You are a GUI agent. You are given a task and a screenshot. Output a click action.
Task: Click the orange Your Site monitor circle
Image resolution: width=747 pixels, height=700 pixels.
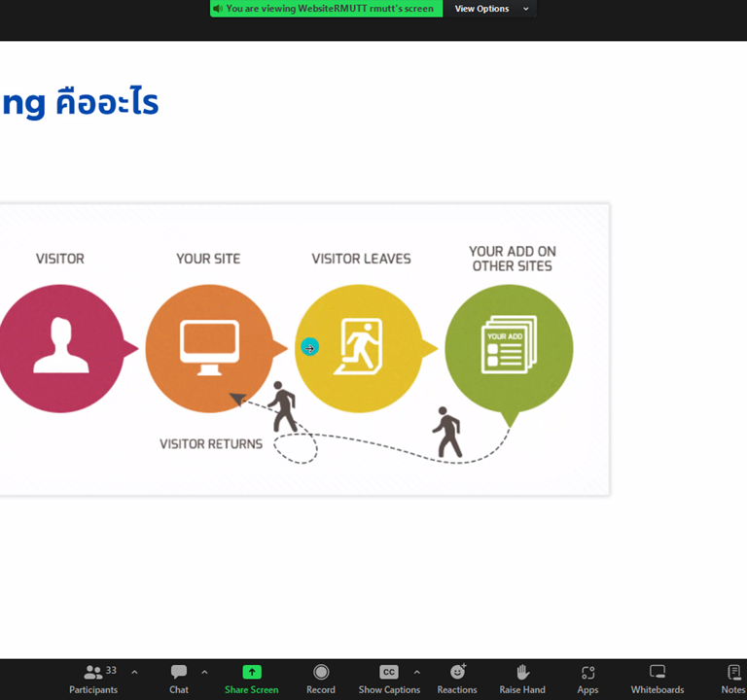pos(210,349)
